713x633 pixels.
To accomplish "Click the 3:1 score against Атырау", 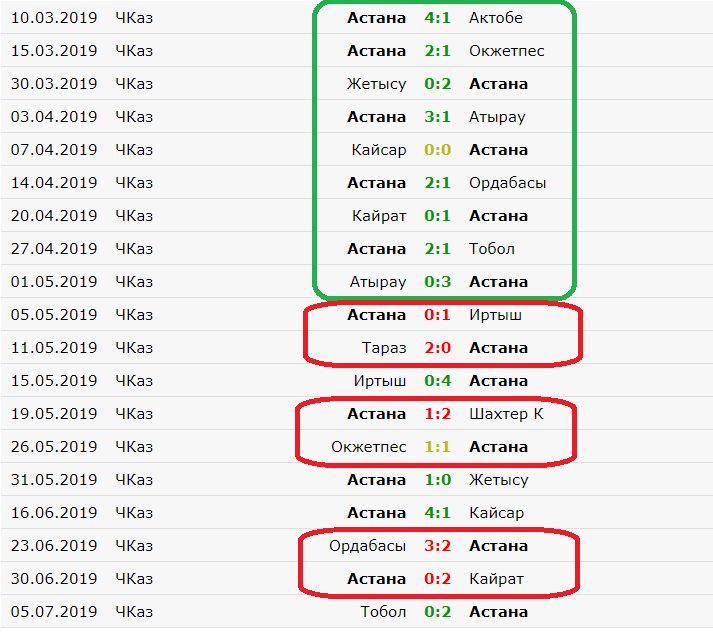I will (438, 117).
